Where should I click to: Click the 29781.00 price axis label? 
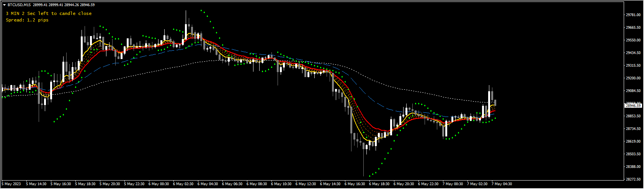633,15
